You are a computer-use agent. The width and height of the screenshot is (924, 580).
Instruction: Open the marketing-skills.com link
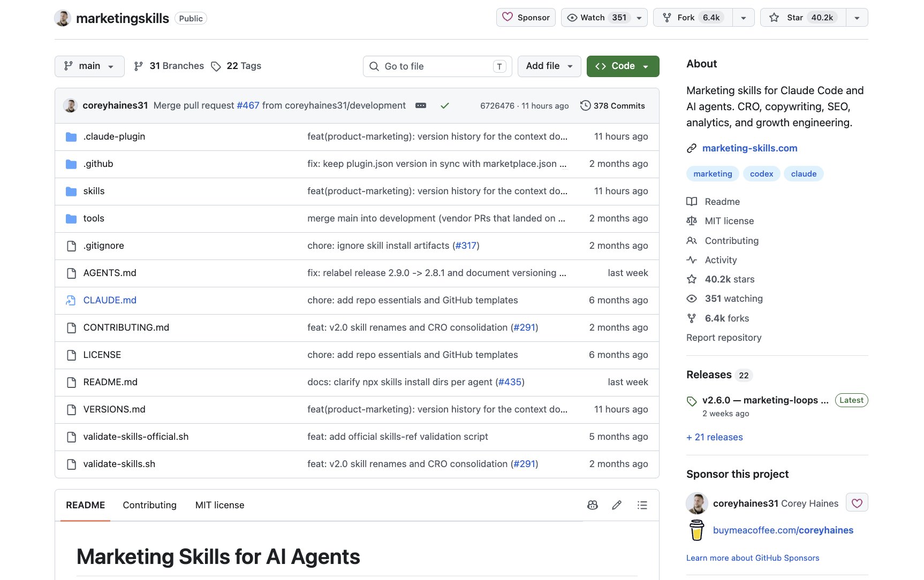(749, 148)
